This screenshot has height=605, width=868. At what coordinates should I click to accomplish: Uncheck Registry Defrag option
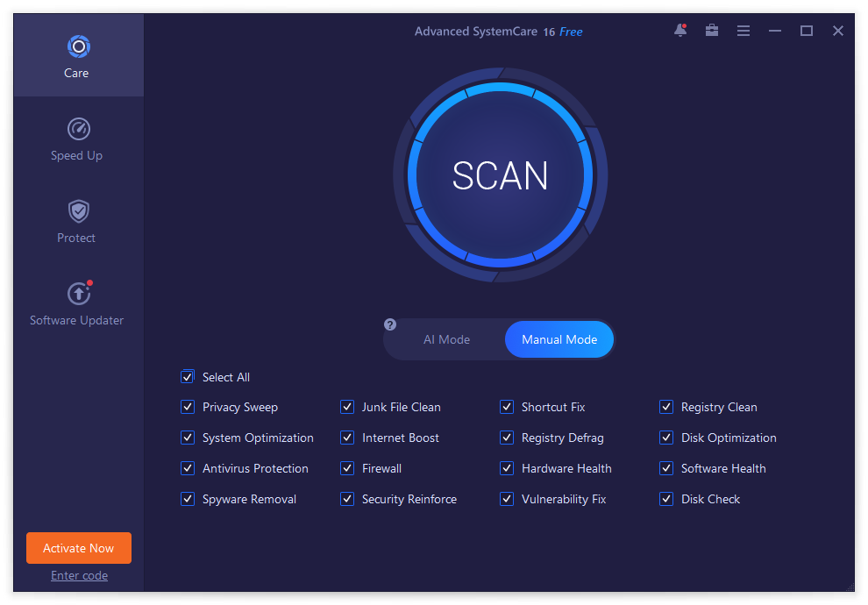pos(507,438)
